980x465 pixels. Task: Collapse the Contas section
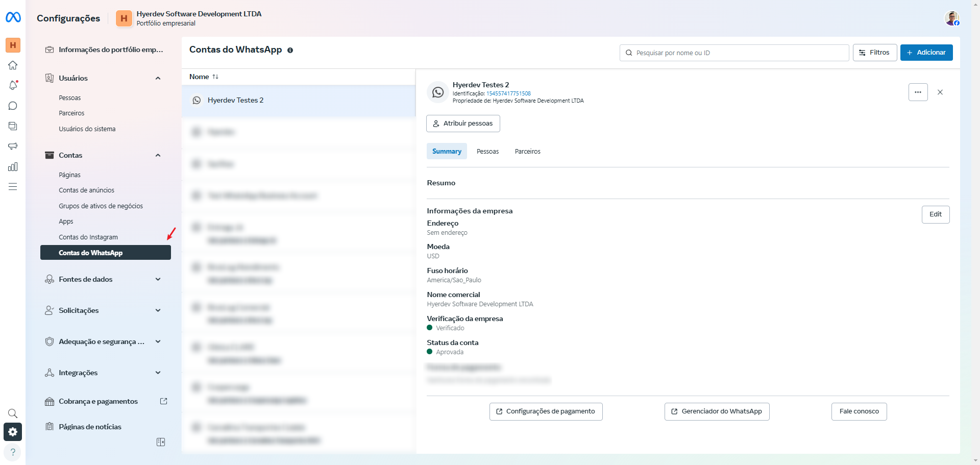(158, 155)
